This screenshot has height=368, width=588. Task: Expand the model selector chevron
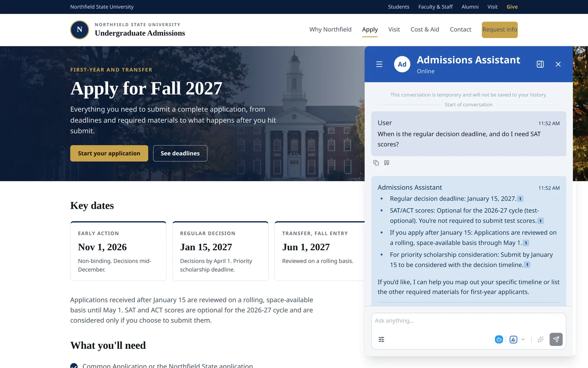(523, 339)
